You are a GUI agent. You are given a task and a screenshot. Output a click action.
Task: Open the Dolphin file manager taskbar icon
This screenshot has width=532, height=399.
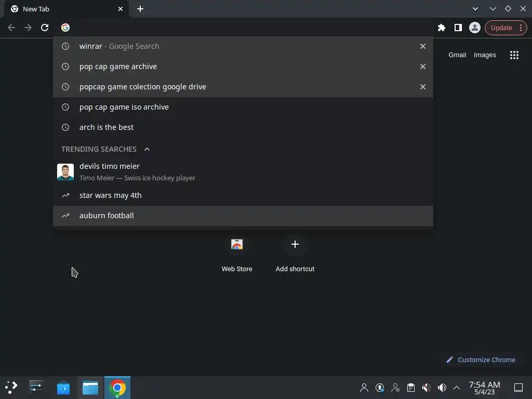click(x=90, y=388)
